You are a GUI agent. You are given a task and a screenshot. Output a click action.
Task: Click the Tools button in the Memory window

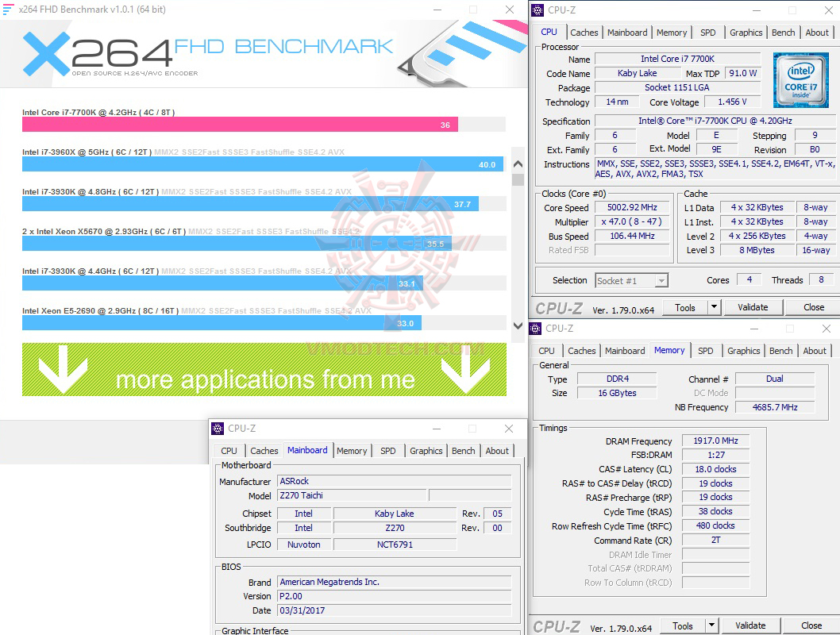(x=683, y=625)
